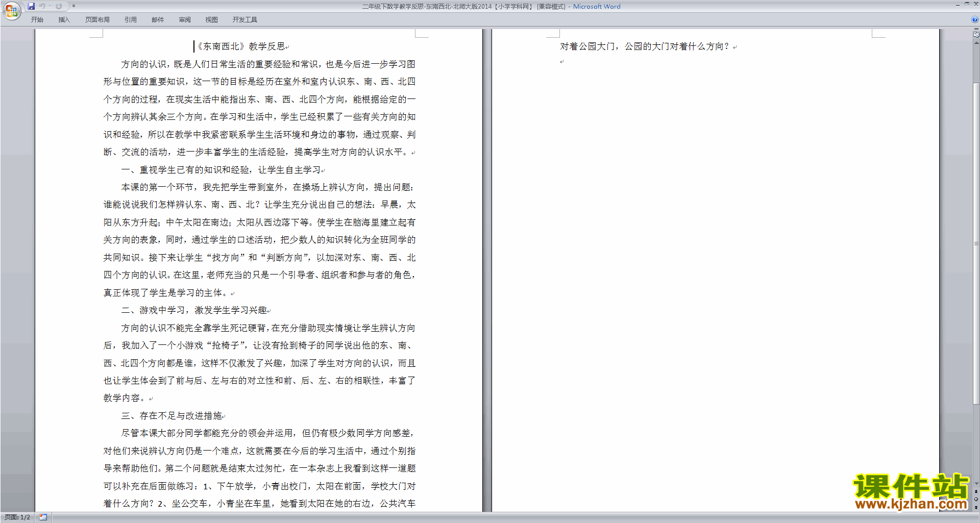Screen dimensions: 980x523
Task: Save the document via Quick Access toolbar
Action: [31, 6]
